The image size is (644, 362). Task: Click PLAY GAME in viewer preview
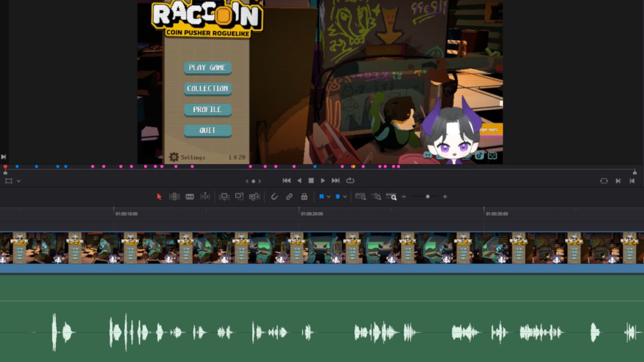coord(208,68)
